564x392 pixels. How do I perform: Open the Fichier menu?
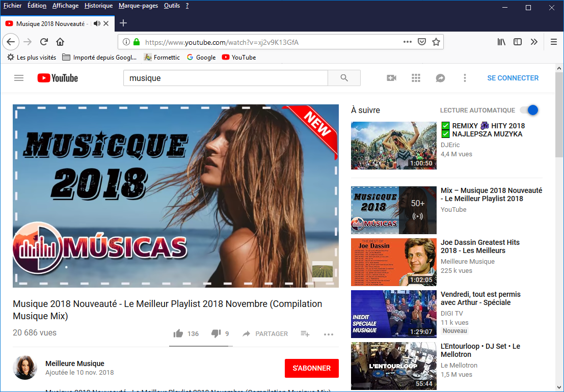pyautogui.click(x=13, y=6)
